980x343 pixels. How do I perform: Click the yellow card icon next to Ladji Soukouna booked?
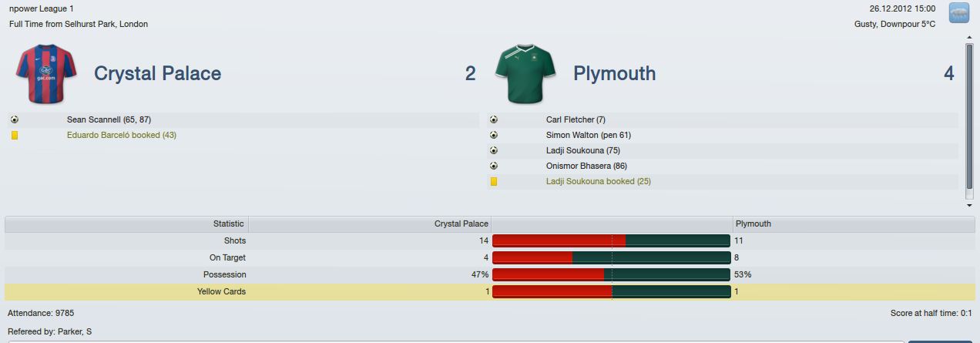tap(494, 181)
